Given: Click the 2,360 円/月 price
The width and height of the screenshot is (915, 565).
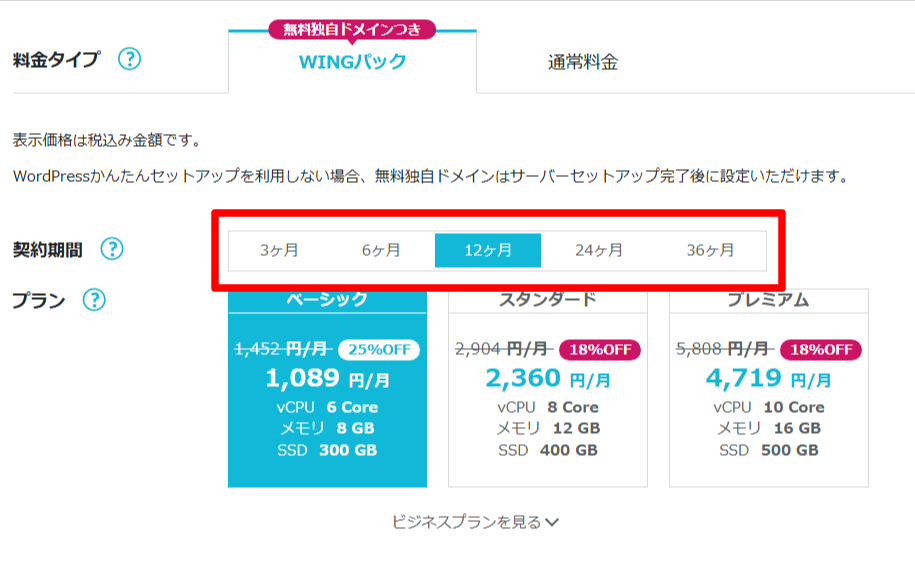Looking at the screenshot, I should (547, 378).
